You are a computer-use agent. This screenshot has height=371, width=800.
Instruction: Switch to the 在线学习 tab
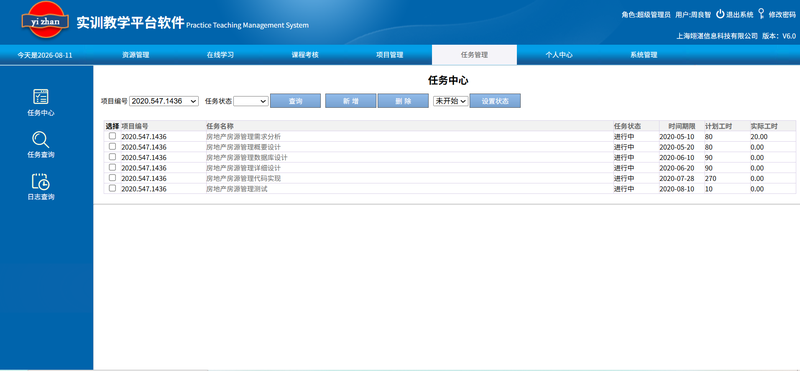[220, 55]
